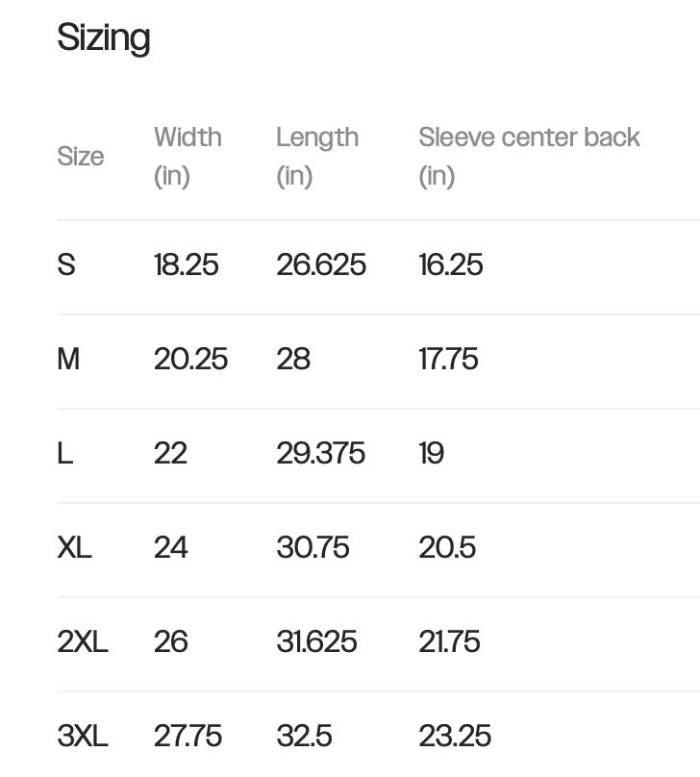Click the 18.25 width value
The image size is (700, 777).
(x=187, y=264)
